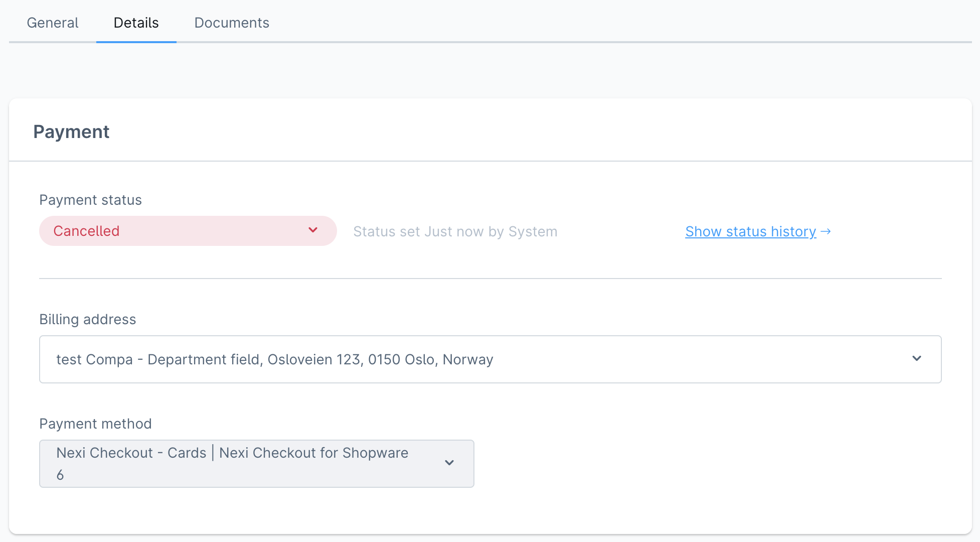Open the payment method dropdown

tap(256, 463)
